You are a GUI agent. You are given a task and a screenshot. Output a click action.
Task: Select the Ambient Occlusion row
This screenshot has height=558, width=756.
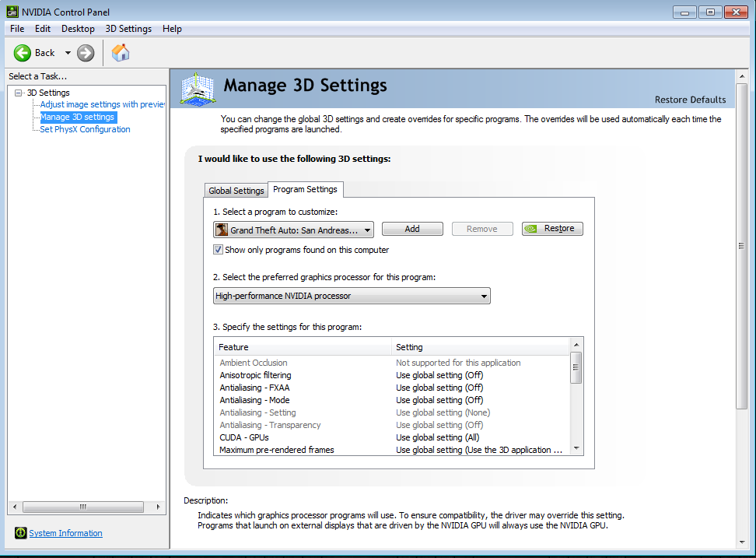[391, 363]
